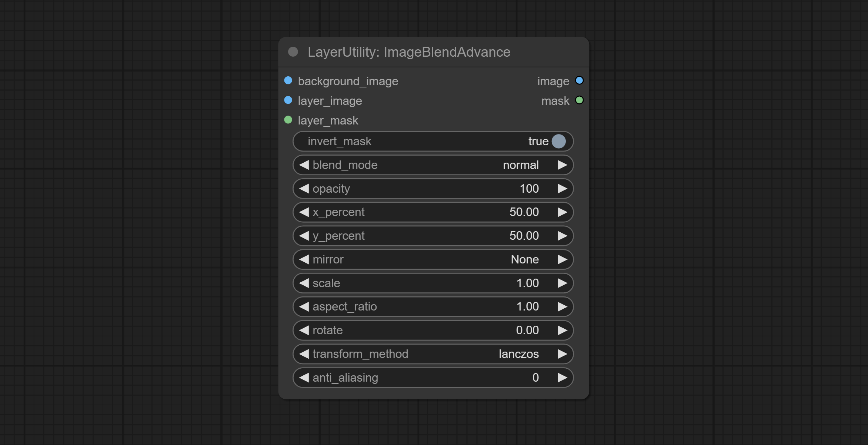Increase opacity with right arrow

562,189
